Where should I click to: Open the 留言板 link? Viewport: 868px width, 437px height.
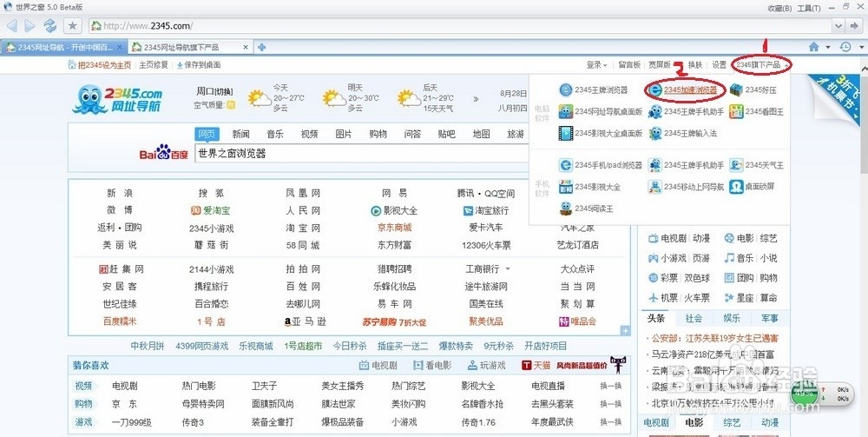629,65
